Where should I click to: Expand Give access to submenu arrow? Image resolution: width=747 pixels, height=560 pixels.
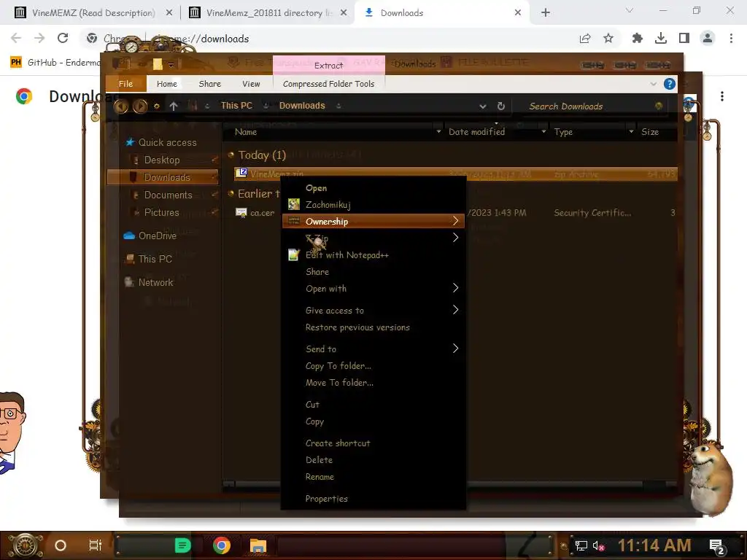pyautogui.click(x=455, y=310)
